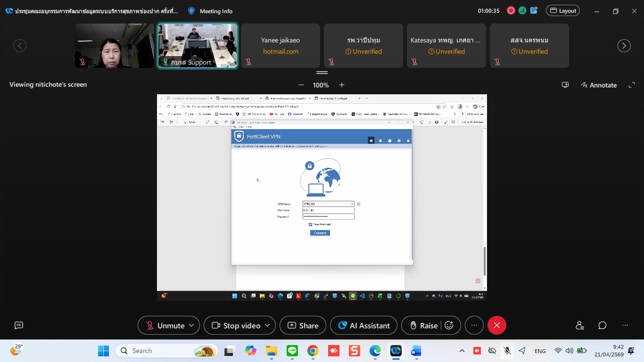Show next participants in video strip
This screenshot has height=362, width=644.
click(624, 46)
